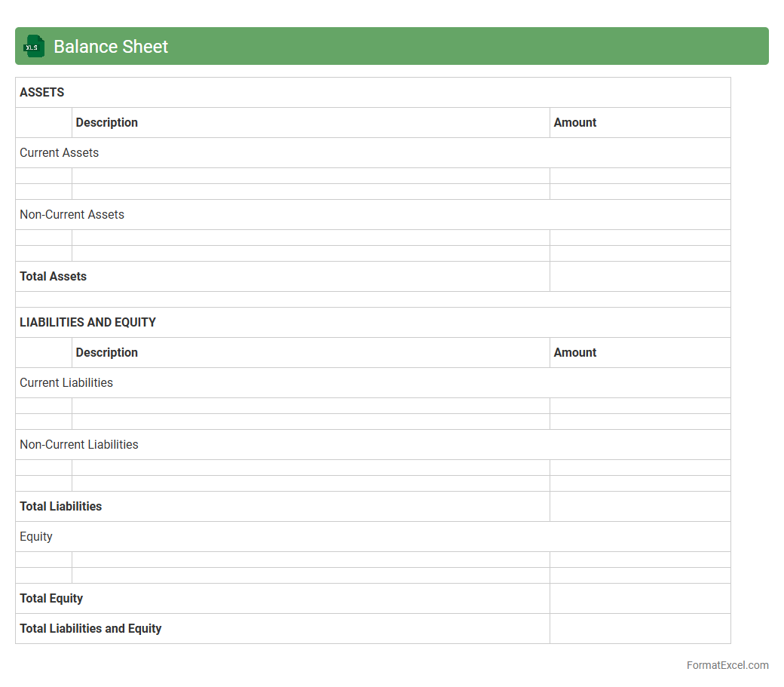Screen dimensions: 784x687
Task: Open the FormatExcel.com link
Action: [x=727, y=665]
